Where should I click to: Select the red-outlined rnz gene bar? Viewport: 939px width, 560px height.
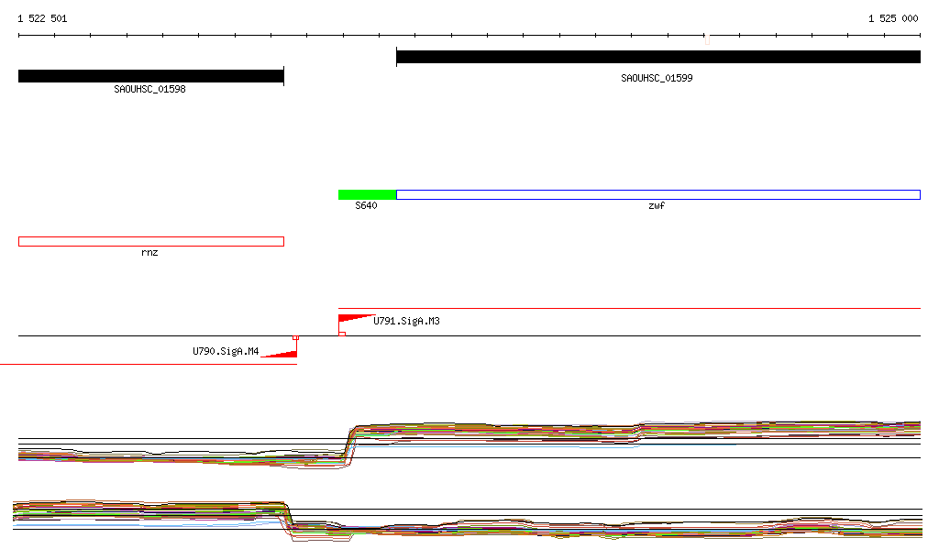tap(151, 241)
